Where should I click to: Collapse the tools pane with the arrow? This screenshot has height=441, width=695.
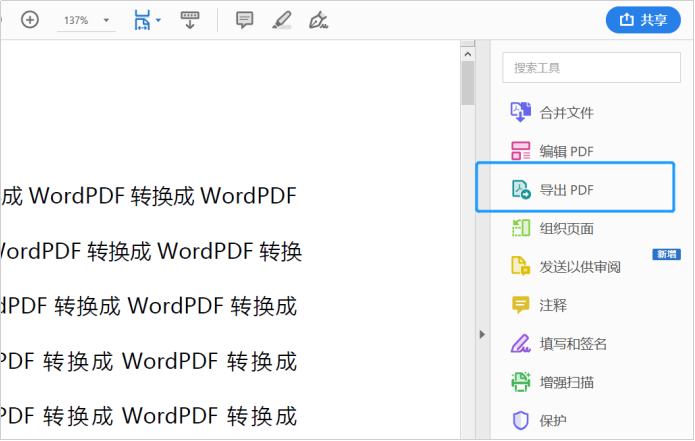click(x=482, y=334)
